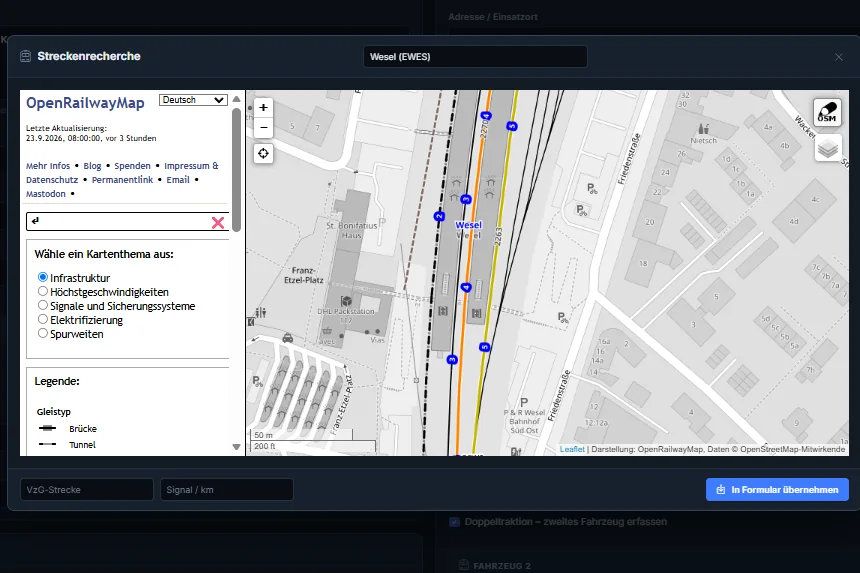Focus the Signal / km input field

tap(227, 490)
